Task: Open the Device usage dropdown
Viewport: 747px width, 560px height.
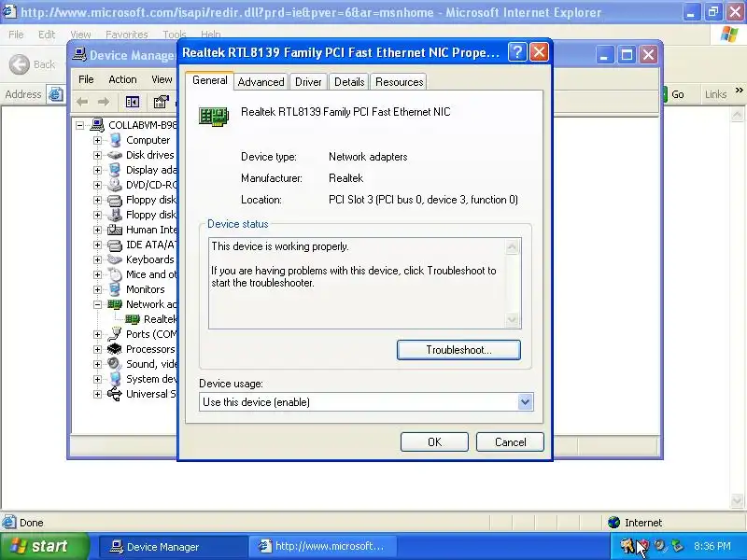Action: point(525,402)
